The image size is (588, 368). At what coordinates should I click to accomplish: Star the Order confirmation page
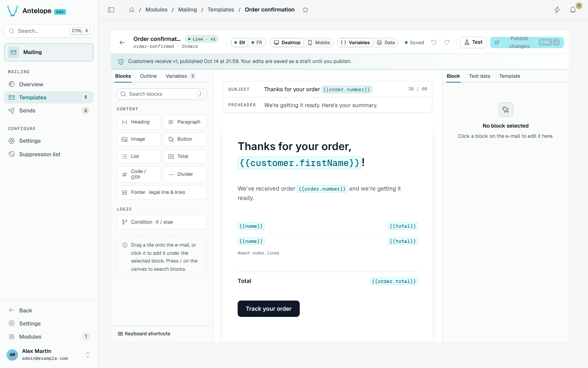(x=305, y=10)
